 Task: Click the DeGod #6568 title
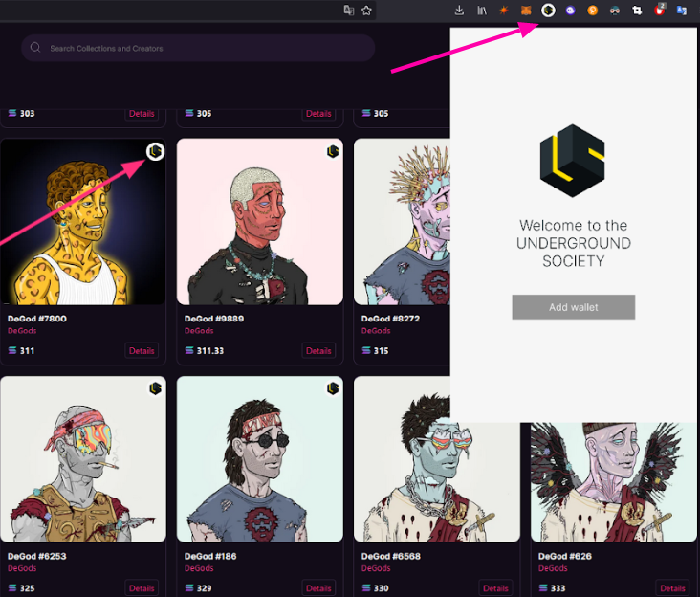(x=390, y=556)
